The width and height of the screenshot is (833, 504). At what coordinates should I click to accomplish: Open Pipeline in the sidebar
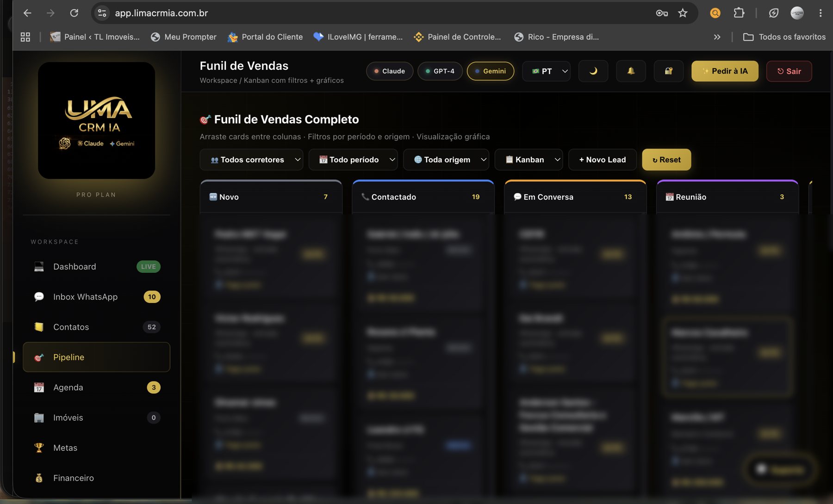(96, 357)
